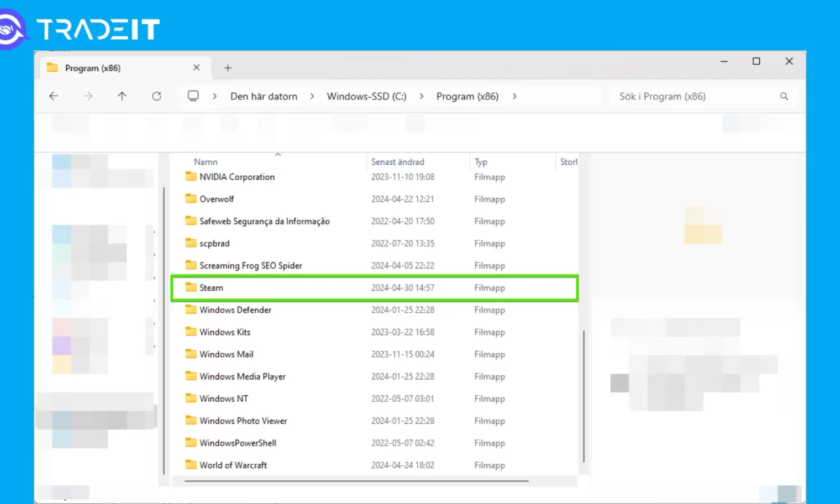Viewport: 840px width, 504px height.
Task: Select the Windows Media Player name
Action: click(x=243, y=376)
